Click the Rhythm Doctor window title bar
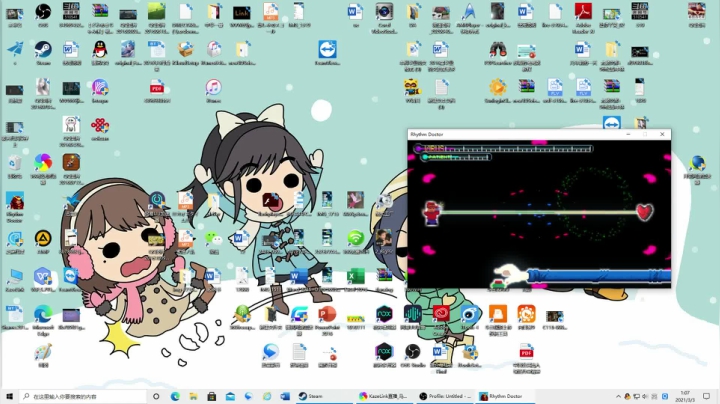The height and width of the screenshot is (404, 720). [539, 134]
